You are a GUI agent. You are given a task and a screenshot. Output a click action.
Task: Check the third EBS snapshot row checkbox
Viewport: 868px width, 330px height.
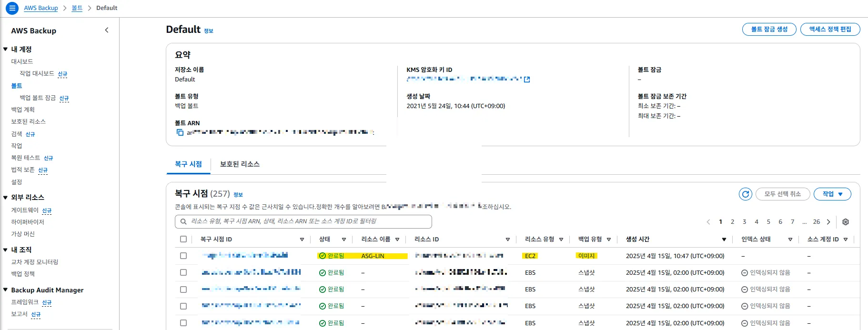pos(183,306)
